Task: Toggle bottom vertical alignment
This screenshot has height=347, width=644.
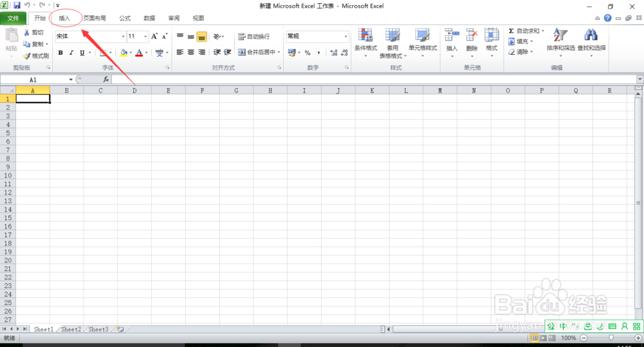Action: (202, 37)
